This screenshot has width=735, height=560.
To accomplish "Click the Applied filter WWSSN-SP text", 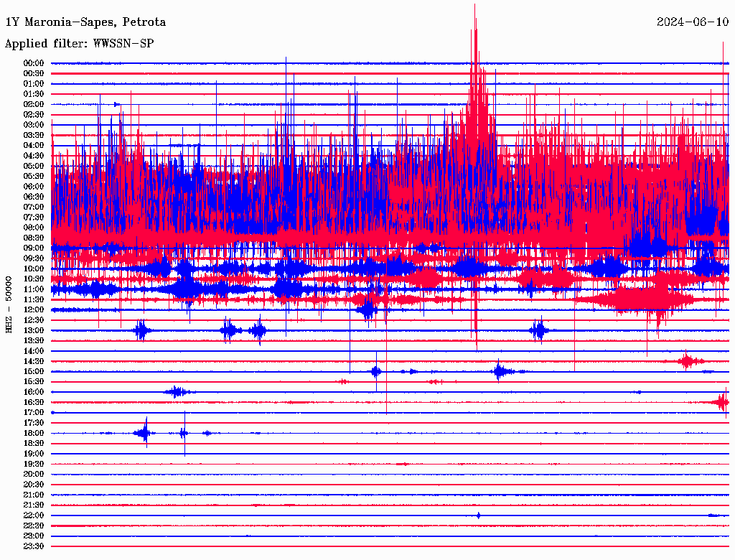I will [79, 44].
